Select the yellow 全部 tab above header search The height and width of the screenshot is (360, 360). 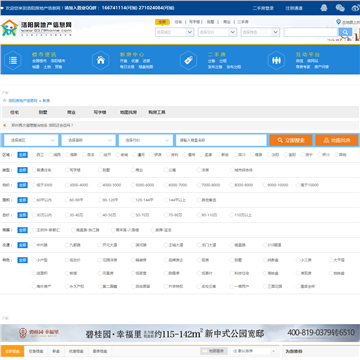(162, 22)
